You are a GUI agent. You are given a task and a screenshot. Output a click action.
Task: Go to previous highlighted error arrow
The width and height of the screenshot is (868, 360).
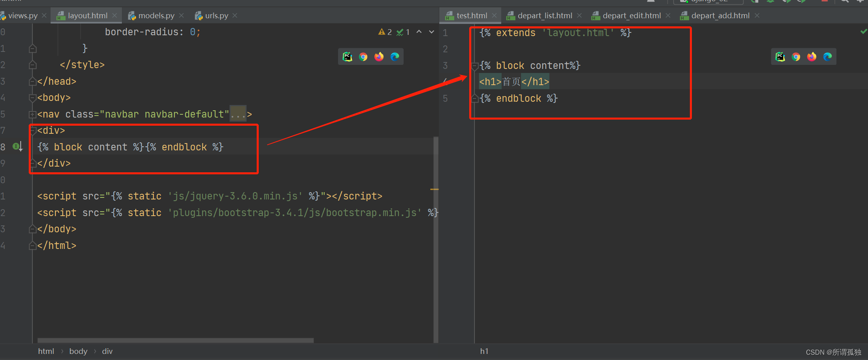pos(419,32)
